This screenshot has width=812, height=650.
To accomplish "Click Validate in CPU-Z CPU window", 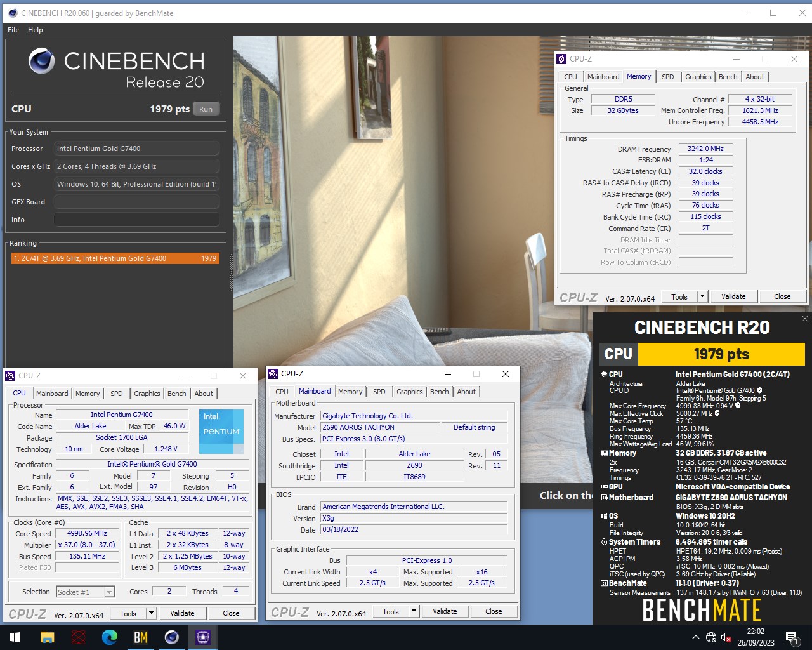I will pyautogui.click(x=182, y=613).
